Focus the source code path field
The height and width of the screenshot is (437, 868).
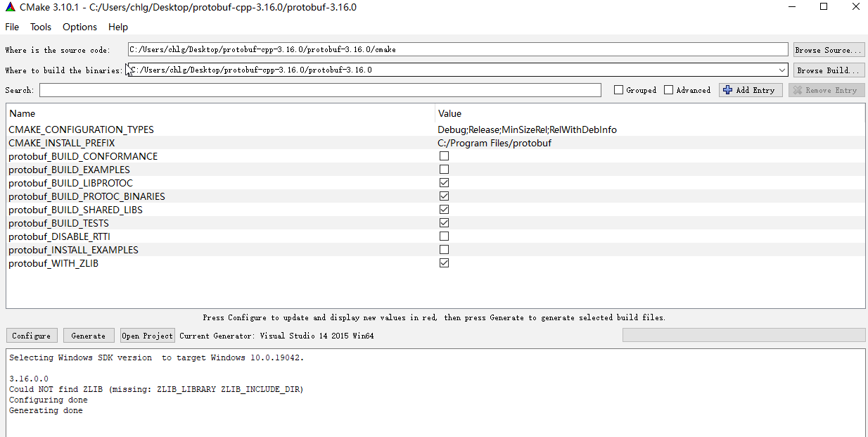click(x=458, y=50)
